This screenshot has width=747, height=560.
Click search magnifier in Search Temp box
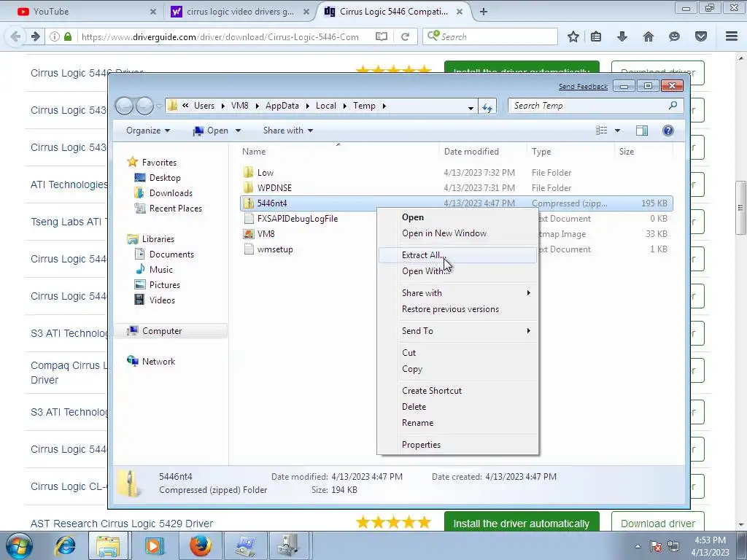(x=673, y=106)
